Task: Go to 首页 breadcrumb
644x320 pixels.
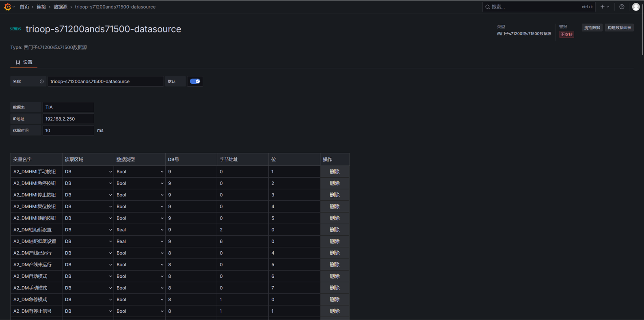Action: pos(24,7)
